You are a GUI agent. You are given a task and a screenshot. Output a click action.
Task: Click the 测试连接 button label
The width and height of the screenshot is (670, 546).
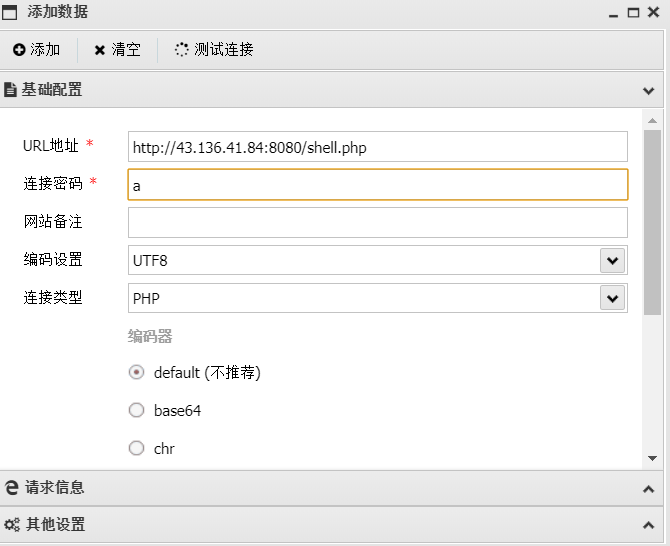tap(224, 50)
